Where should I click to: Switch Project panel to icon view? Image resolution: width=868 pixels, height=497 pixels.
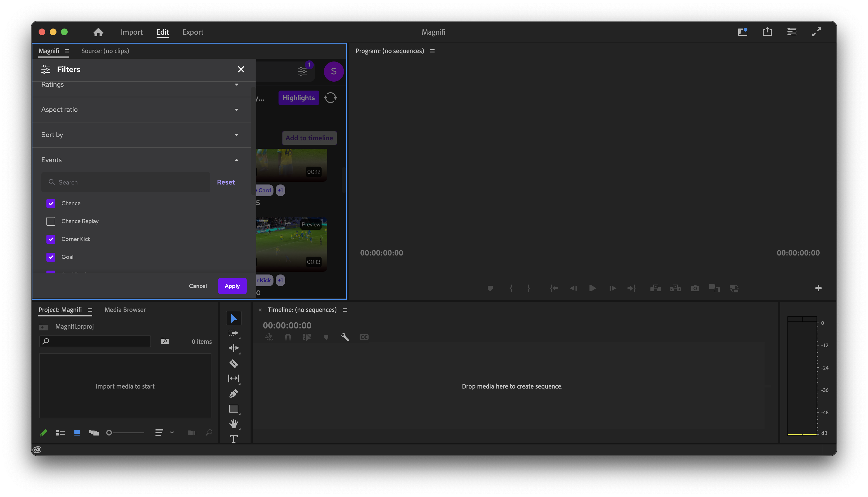point(77,433)
